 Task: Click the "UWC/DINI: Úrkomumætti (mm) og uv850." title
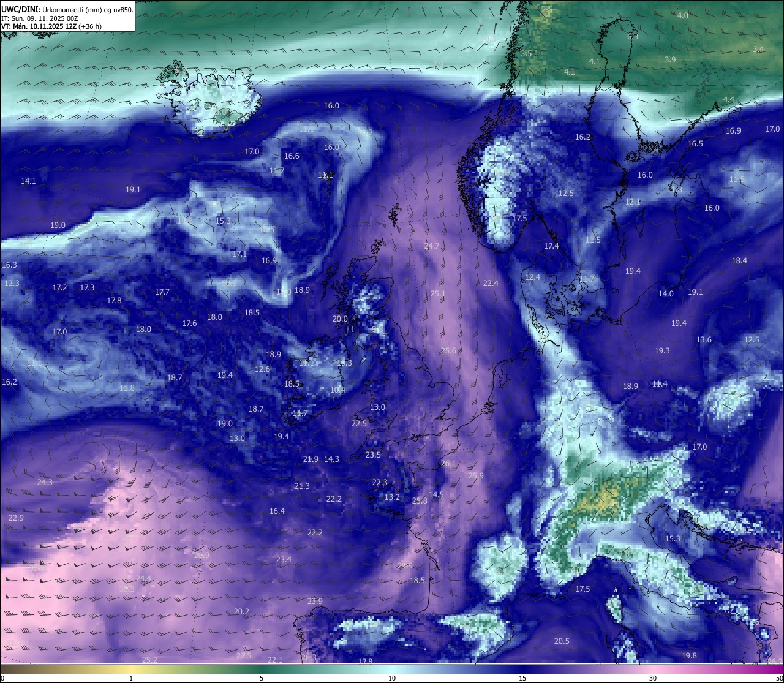click(x=67, y=10)
